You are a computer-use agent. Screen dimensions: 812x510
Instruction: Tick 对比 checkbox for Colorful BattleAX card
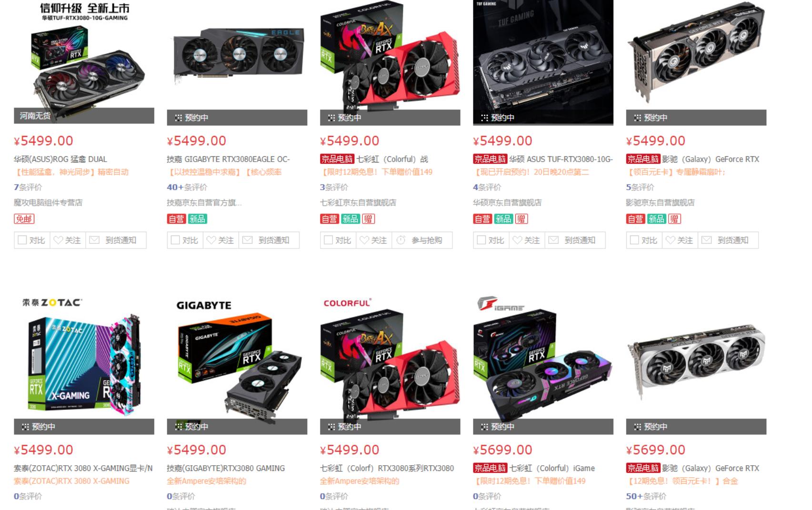click(x=328, y=240)
